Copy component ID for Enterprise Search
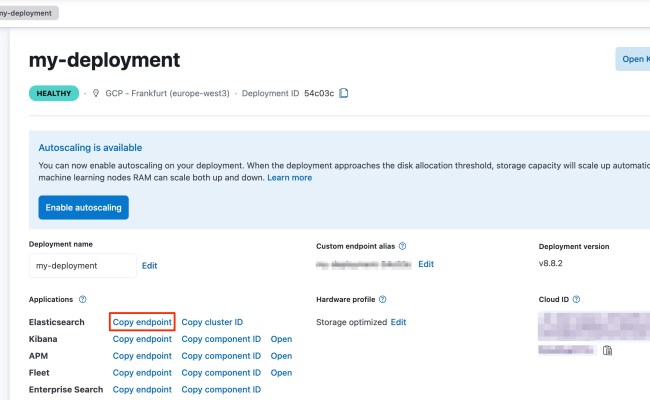This screenshot has height=400, width=650. (x=221, y=390)
